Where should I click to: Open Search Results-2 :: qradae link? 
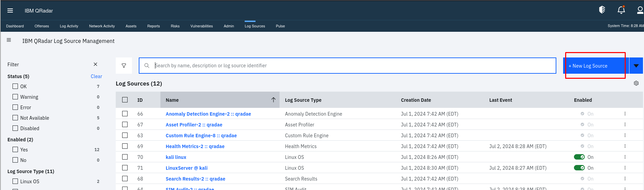point(196,179)
